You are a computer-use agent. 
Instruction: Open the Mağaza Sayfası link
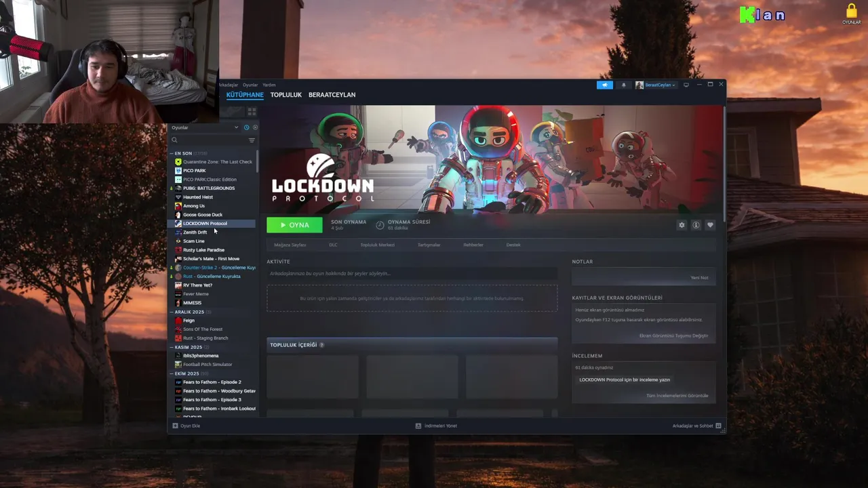[x=290, y=245]
